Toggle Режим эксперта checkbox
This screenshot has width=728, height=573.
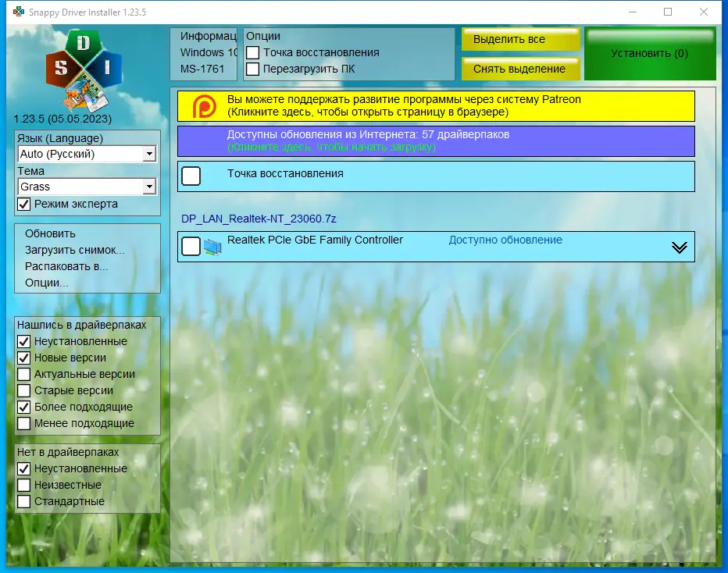point(24,205)
